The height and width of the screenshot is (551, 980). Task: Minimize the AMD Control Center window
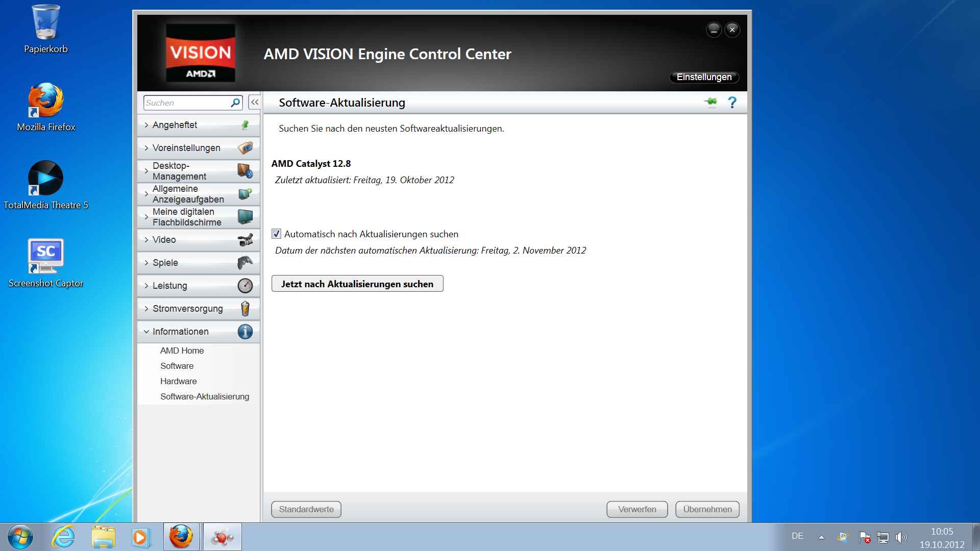(x=714, y=30)
